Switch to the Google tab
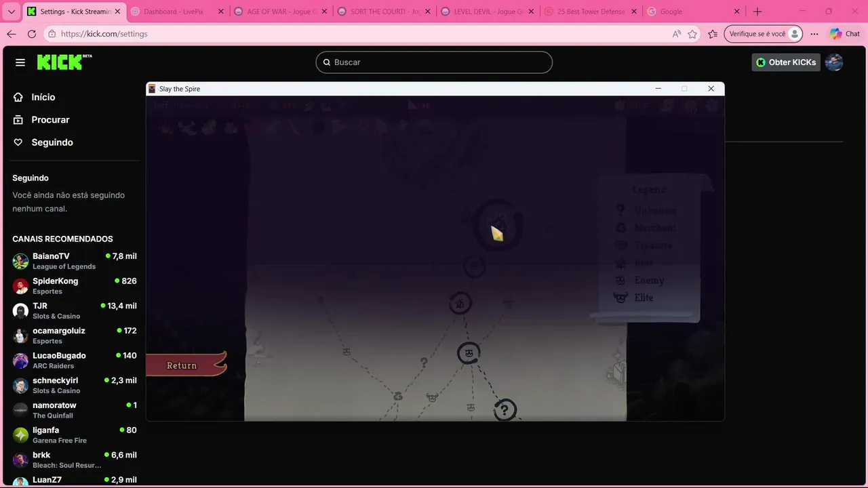The width and height of the screenshot is (868, 488). coord(694,12)
